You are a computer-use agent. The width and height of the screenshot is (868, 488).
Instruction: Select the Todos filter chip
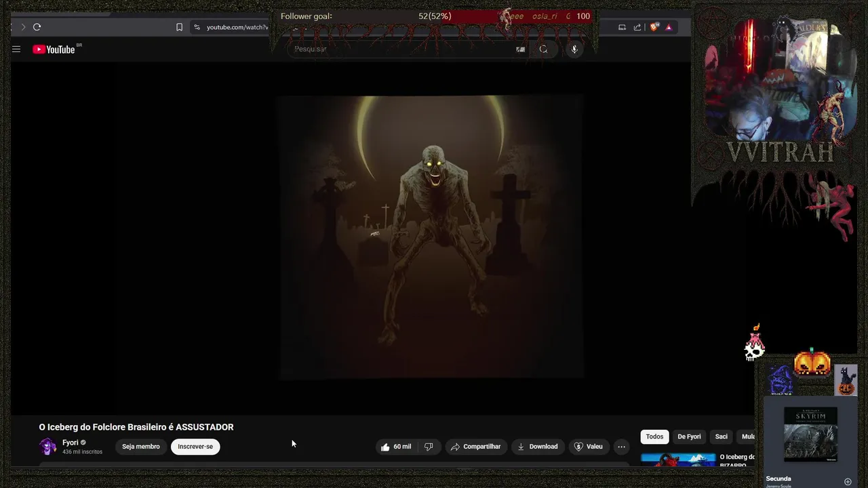click(654, 436)
